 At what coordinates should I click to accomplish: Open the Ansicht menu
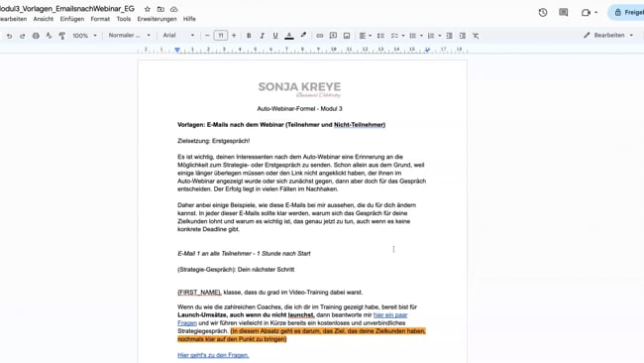pyautogui.click(x=44, y=19)
